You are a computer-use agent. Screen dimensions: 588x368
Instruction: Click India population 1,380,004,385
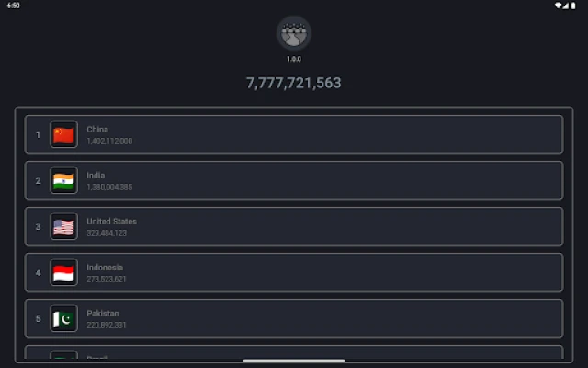[x=109, y=187]
